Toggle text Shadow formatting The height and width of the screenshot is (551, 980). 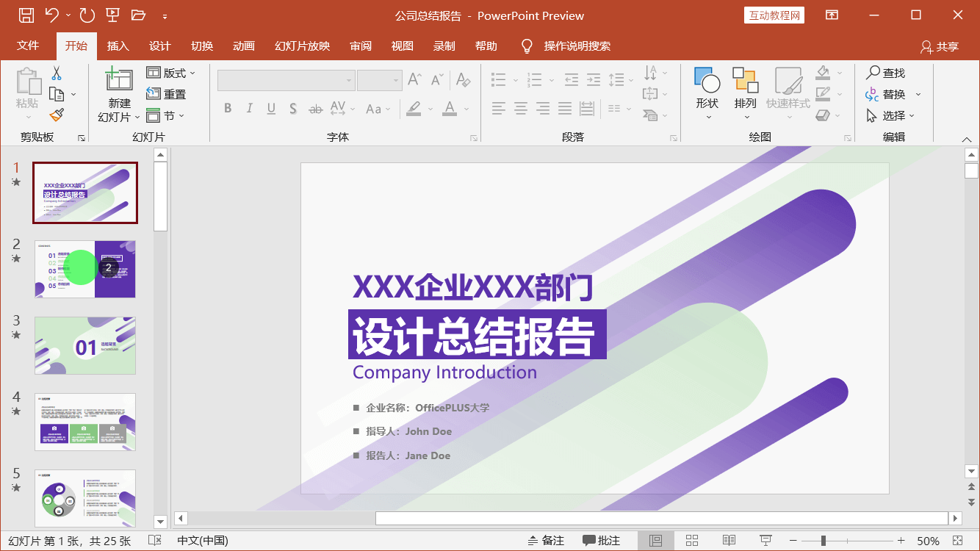click(292, 109)
